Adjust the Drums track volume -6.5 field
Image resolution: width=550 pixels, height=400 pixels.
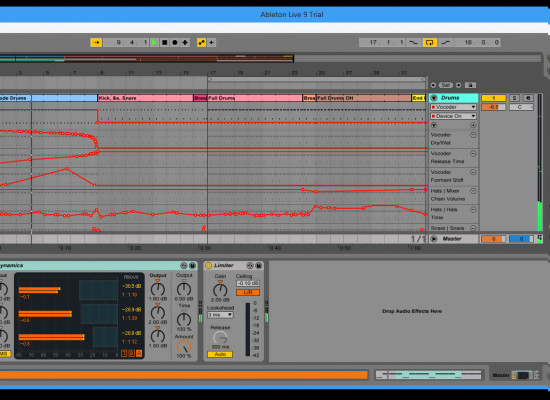click(x=494, y=107)
